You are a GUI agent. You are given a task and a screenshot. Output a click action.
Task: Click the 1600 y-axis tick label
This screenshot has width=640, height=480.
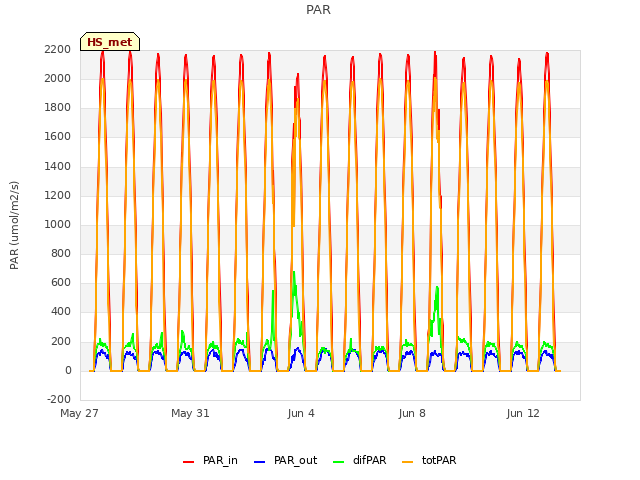coord(58,137)
